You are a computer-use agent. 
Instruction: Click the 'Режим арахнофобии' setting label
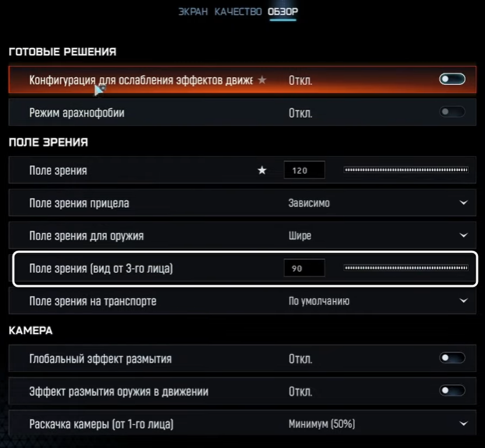tap(76, 113)
